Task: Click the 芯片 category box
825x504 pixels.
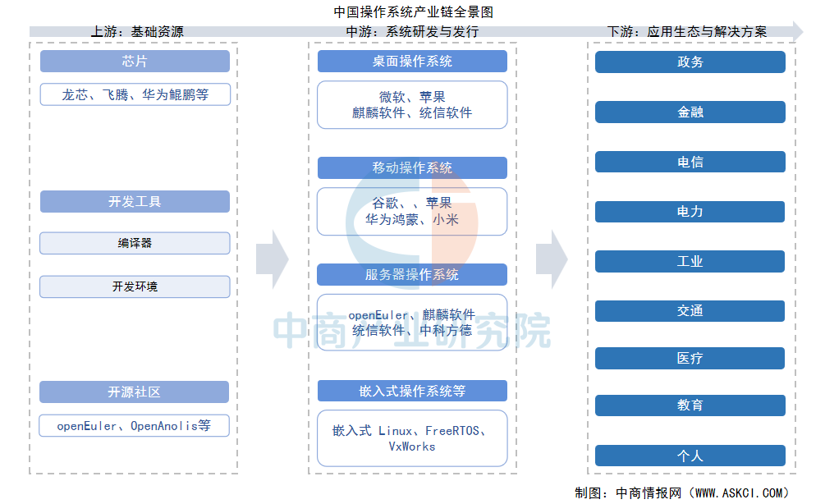Action: pos(135,61)
